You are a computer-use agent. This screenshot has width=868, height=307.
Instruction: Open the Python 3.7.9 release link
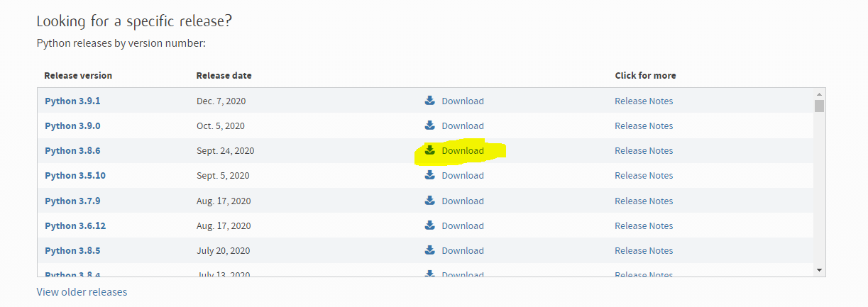coord(72,201)
